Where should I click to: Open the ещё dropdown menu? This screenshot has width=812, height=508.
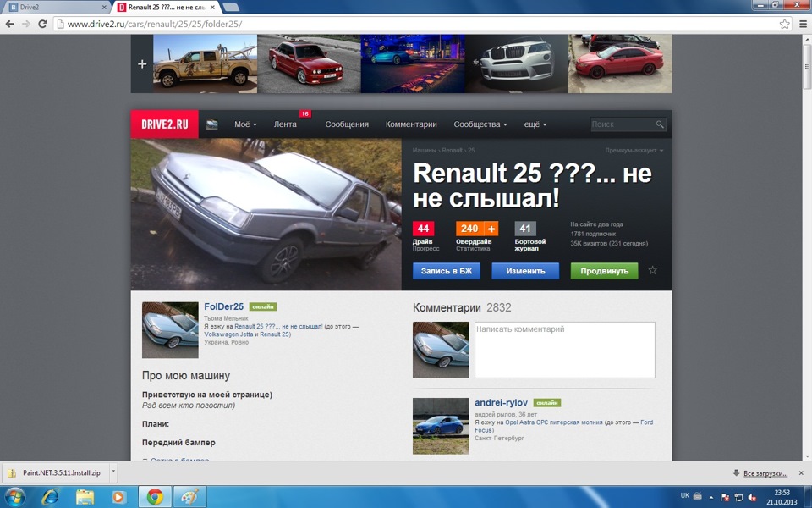(535, 124)
